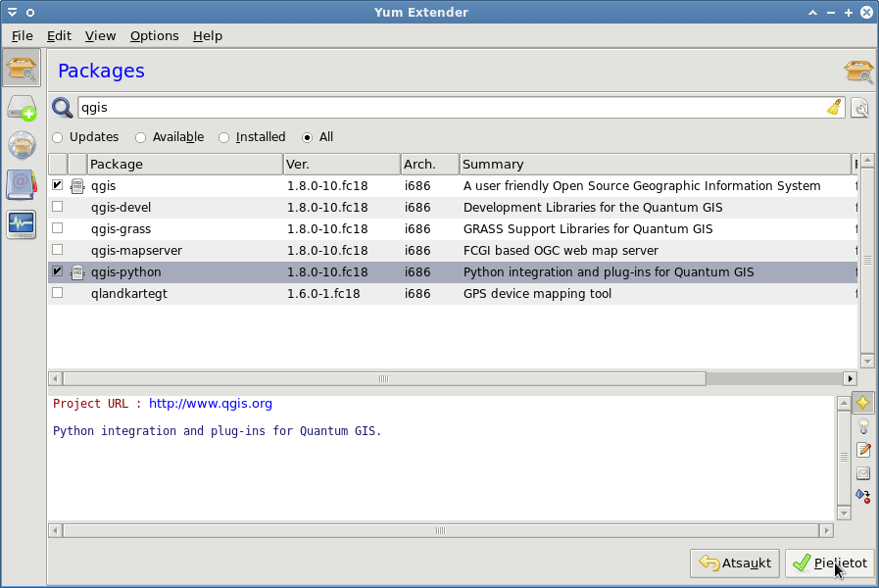Click the search button beside search field
879x588 pixels.
[x=860, y=108]
